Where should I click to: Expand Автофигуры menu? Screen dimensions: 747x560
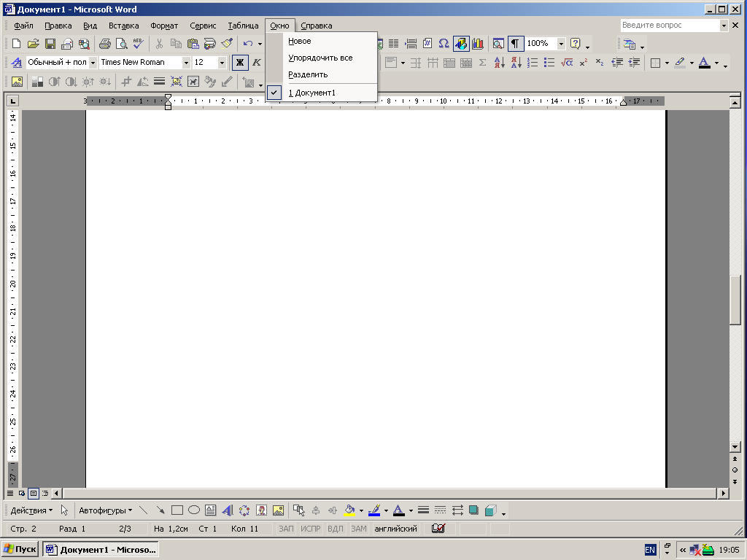click(105, 510)
